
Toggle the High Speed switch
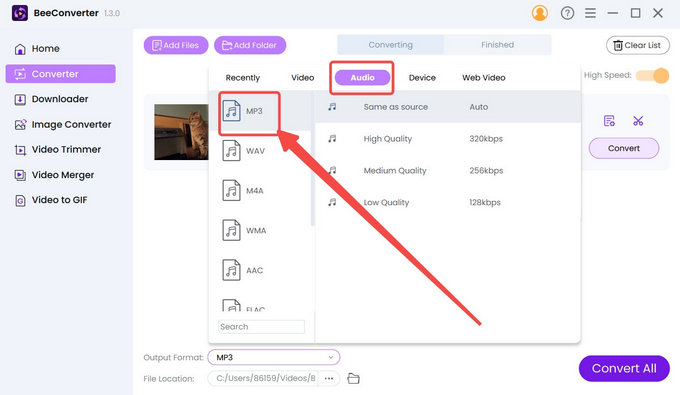click(653, 75)
